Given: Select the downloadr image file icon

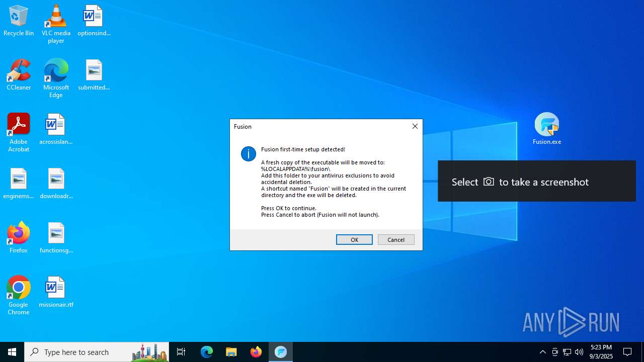Looking at the screenshot, I should pyautogui.click(x=56, y=184).
